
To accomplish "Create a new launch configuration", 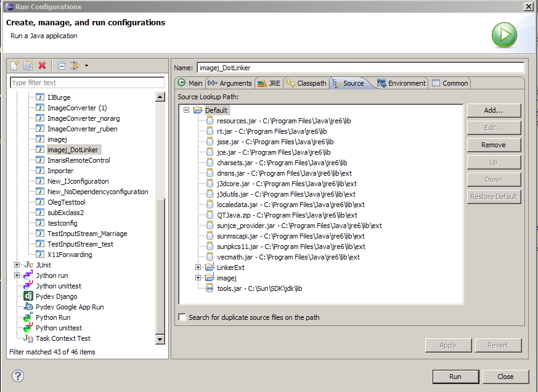I will pos(14,65).
